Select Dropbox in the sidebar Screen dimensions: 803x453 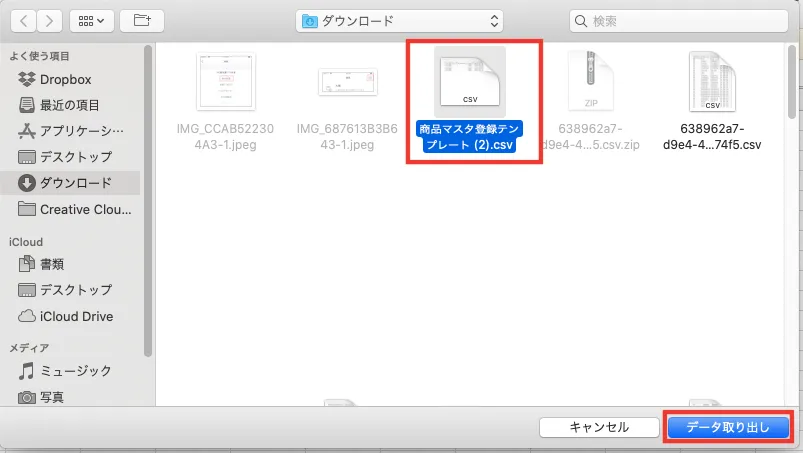click(x=70, y=79)
